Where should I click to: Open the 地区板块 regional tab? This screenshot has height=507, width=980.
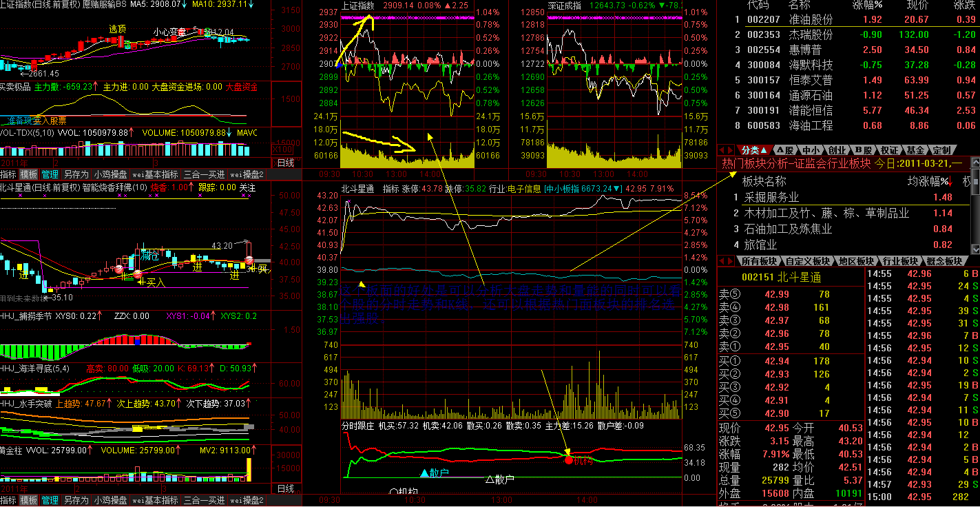coord(856,261)
